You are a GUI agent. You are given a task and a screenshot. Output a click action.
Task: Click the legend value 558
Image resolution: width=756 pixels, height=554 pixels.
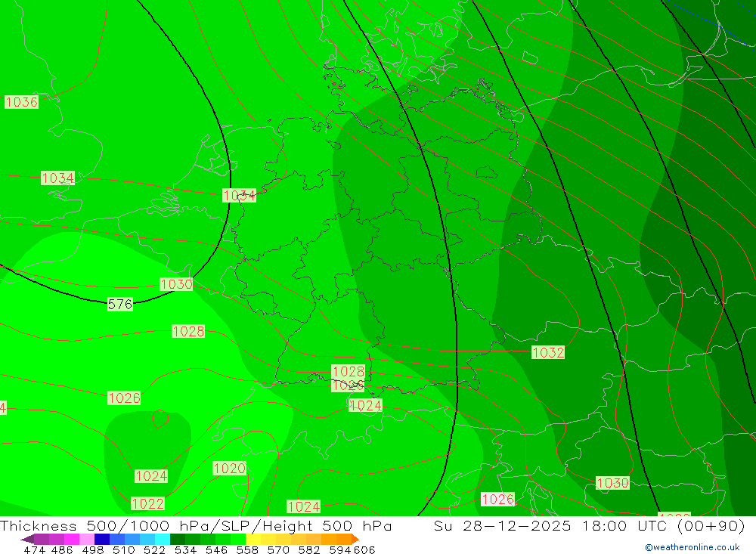(x=247, y=549)
